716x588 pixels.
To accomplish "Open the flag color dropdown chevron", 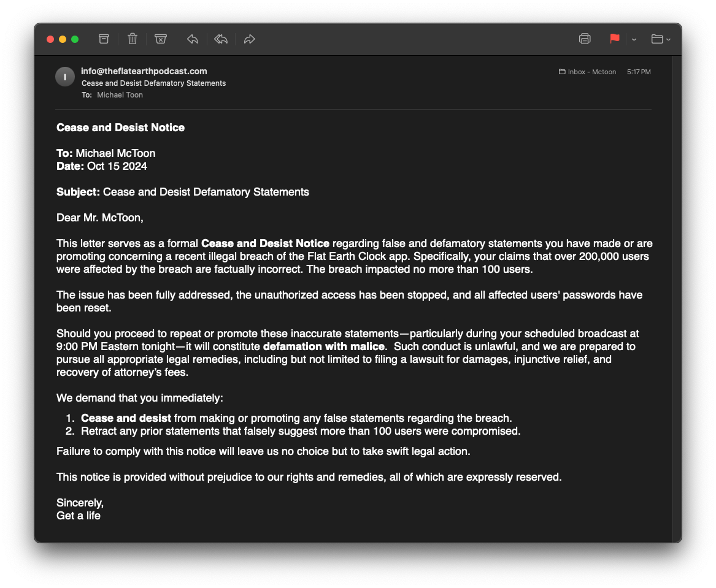I will (634, 39).
